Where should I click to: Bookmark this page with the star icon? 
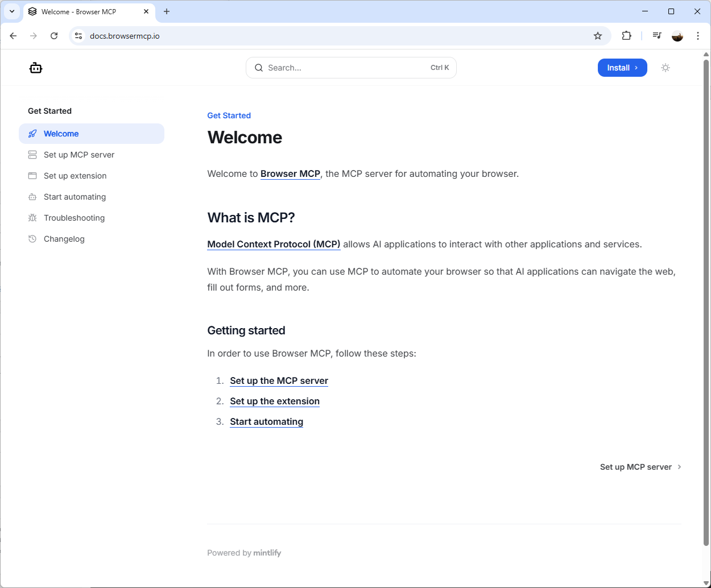pos(597,36)
